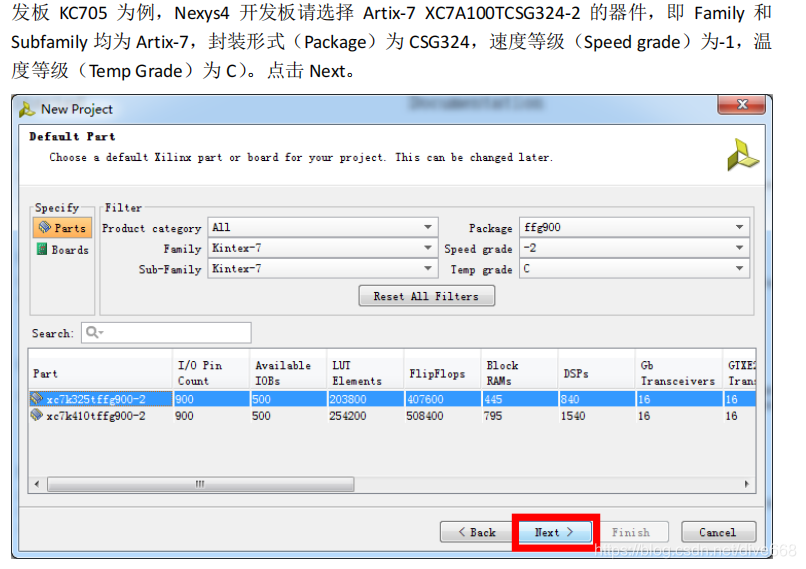Click Reset All Filters button
This screenshot has width=806, height=569.
tap(427, 296)
